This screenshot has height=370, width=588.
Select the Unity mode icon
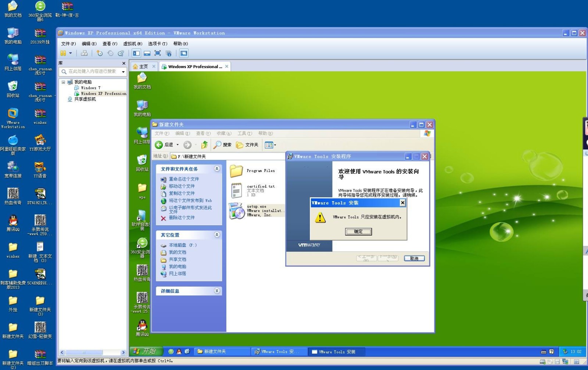click(169, 53)
